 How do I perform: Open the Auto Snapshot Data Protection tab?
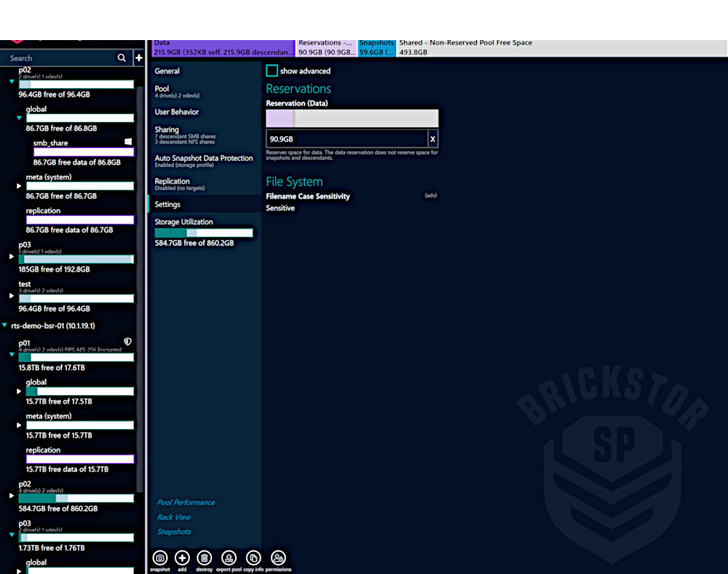[204, 158]
